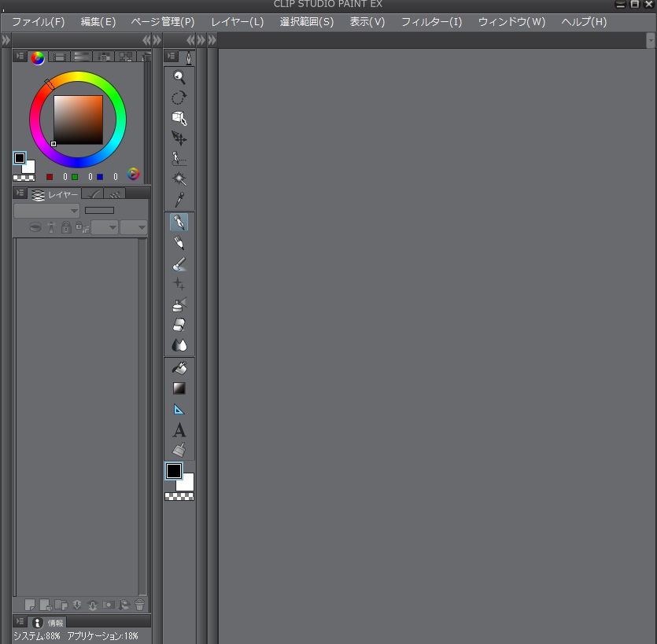The height and width of the screenshot is (644, 657).
Task: Toggle the clip to layer below icon
Action: click(35, 227)
